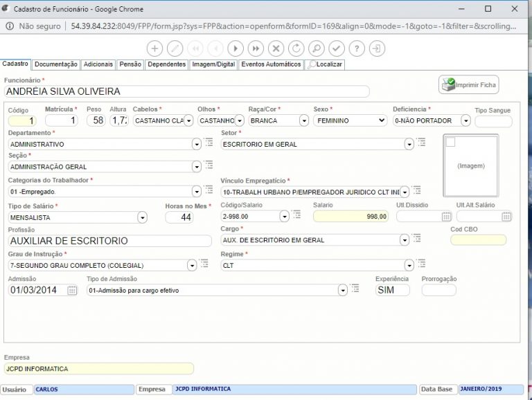Switch to the Documentação tab
Screen dimensions: 532x400
click(x=56, y=64)
